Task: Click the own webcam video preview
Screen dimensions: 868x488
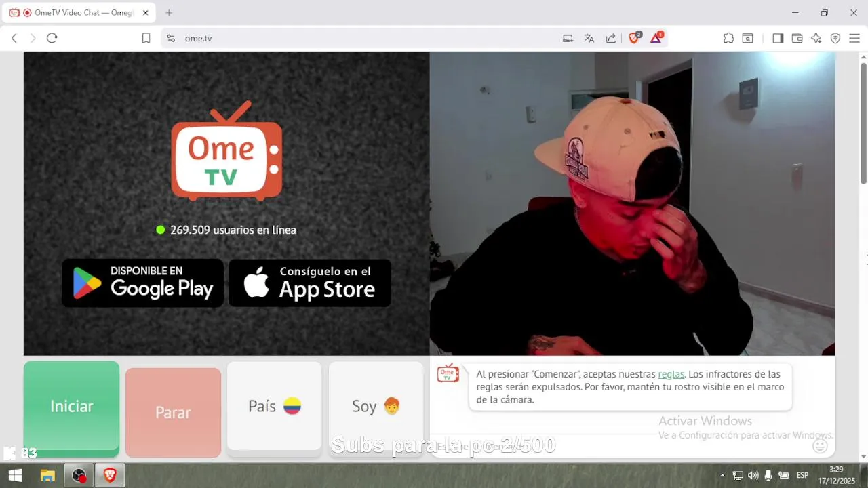Action: 632,203
